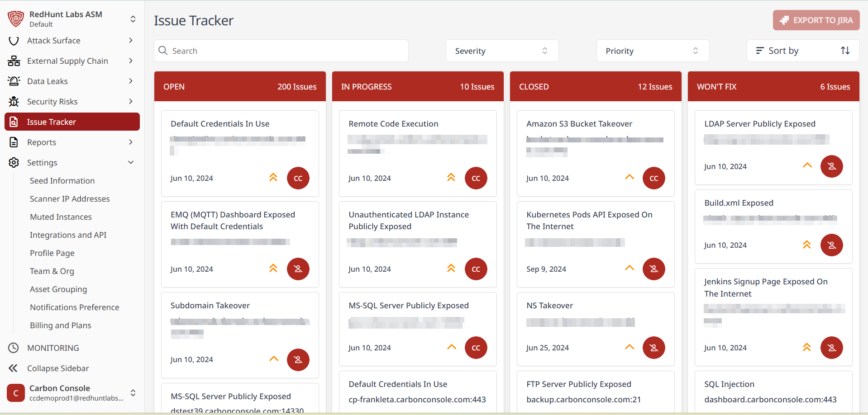Click priority icon on open Default Credentials card

(x=273, y=177)
